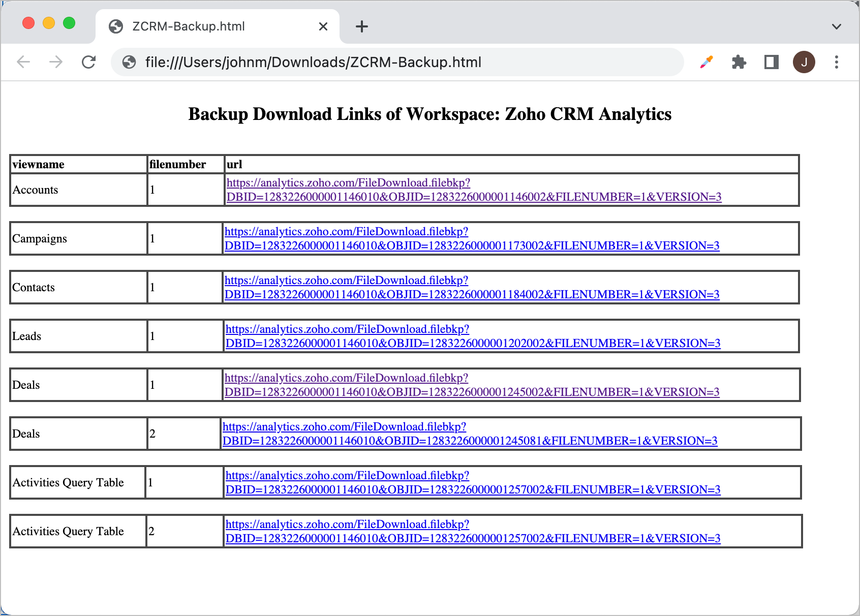
Task: Close the ZCRM-Backup.html tab
Action: [323, 26]
